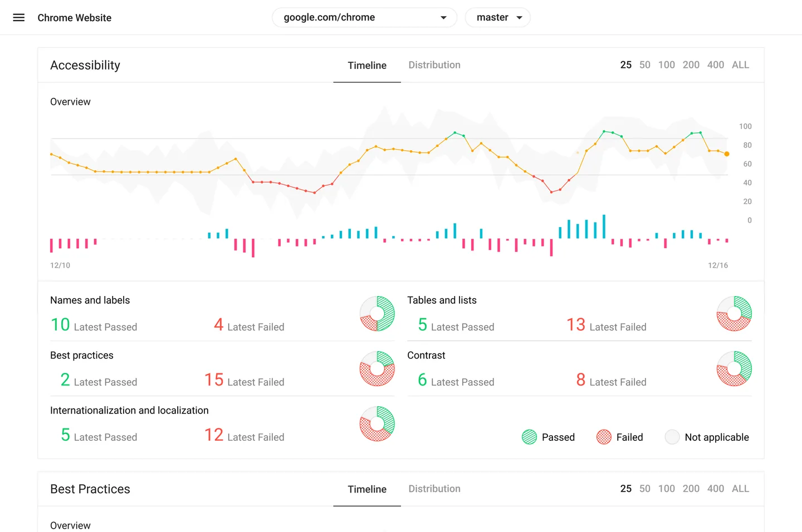Show 200 builds in Accessibility
Screen dimensions: 802x532
[x=691, y=65]
